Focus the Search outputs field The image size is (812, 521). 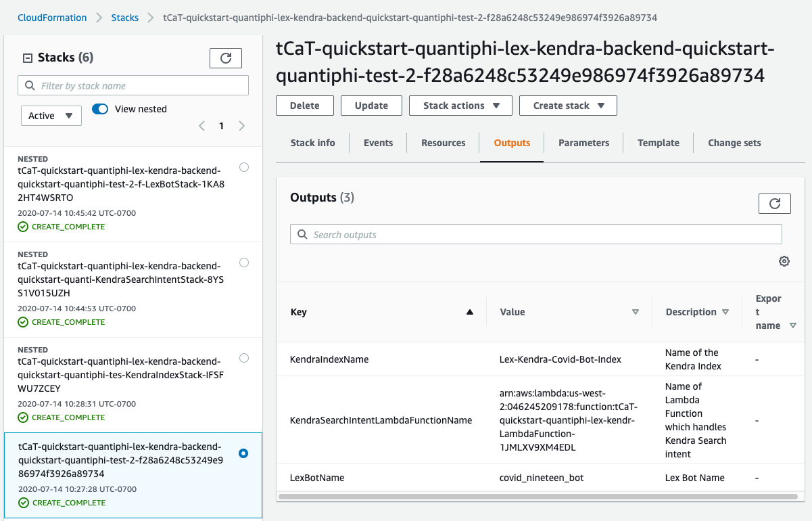(536, 235)
